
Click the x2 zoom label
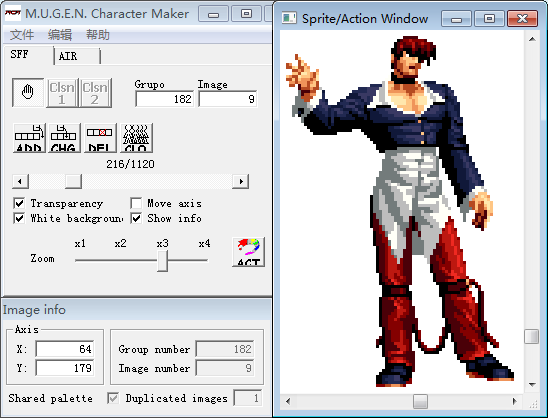pos(121,243)
